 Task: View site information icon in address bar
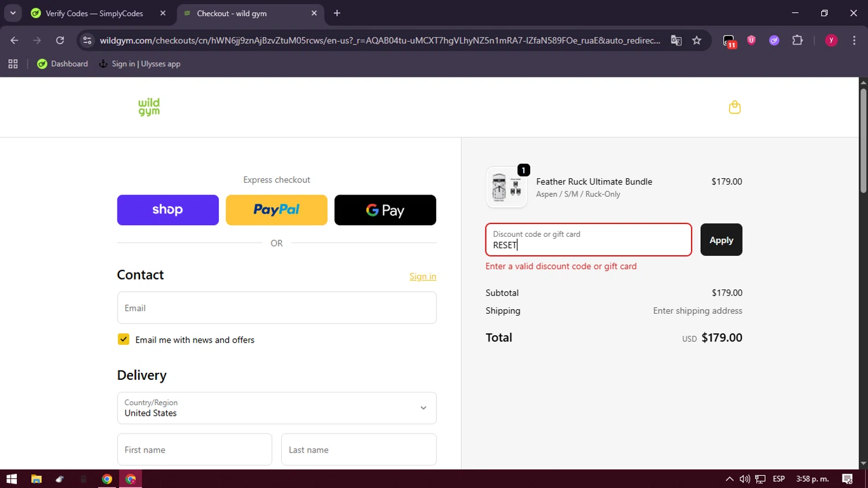(x=87, y=41)
